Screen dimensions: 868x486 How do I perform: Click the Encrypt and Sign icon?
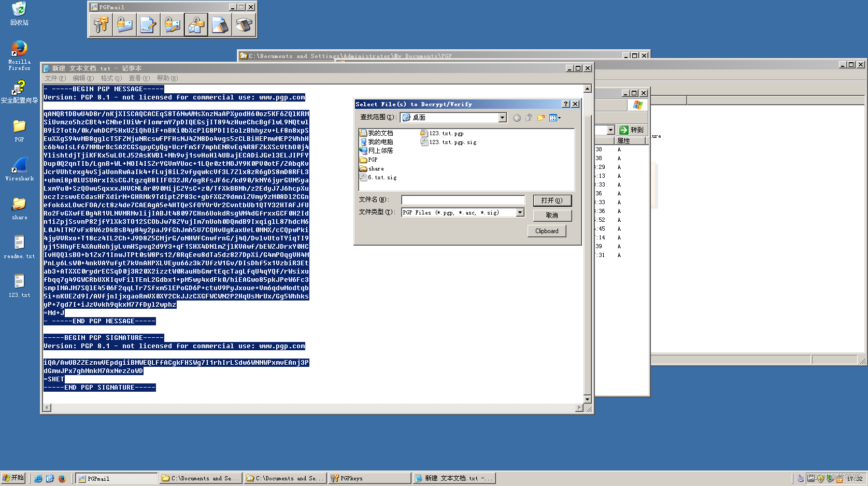[173, 25]
